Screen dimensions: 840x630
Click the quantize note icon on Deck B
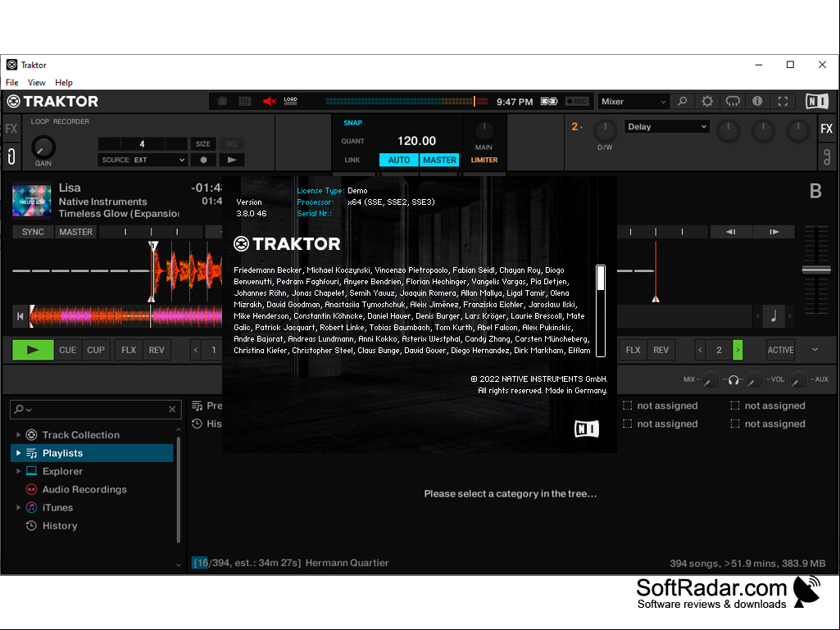click(774, 316)
